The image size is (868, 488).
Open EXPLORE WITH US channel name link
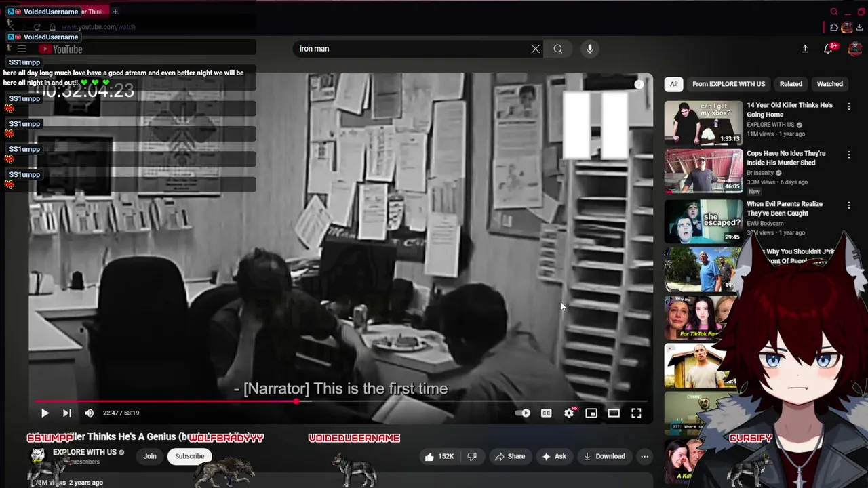[84, 452]
